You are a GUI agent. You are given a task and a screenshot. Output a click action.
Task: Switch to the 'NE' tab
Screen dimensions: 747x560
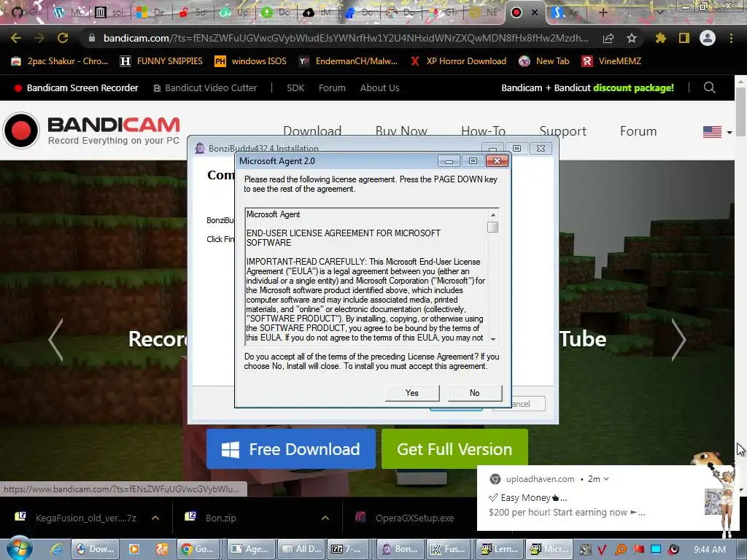pyautogui.click(x=484, y=12)
